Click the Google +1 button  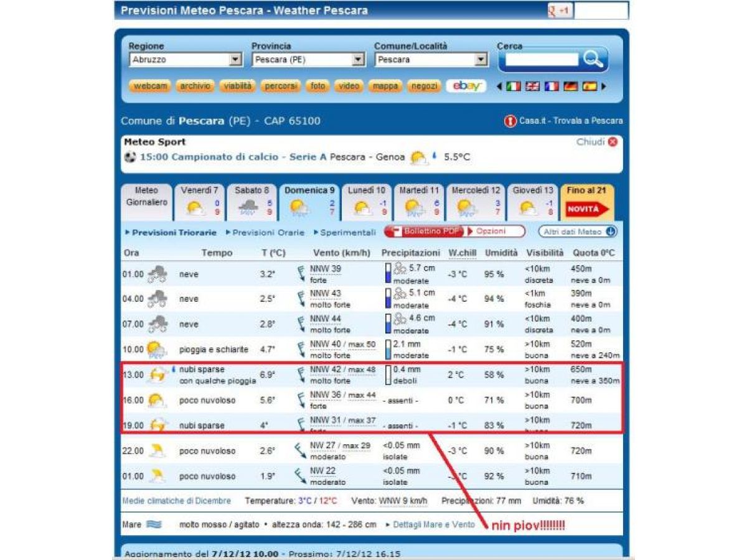pos(559,11)
